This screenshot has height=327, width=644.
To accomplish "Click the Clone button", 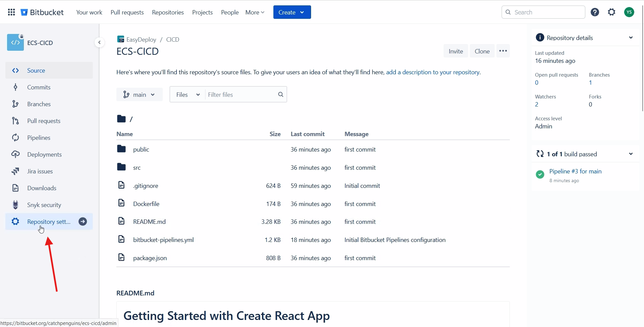I will pos(482,51).
